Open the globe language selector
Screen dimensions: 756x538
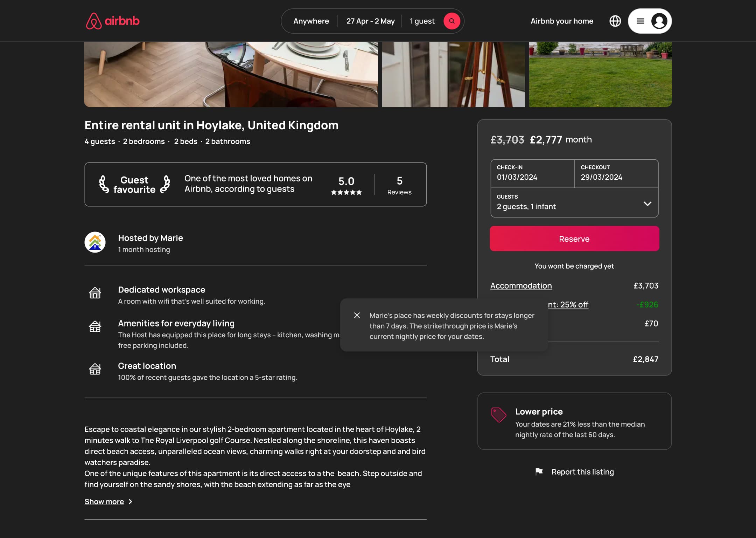click(615, 21)
